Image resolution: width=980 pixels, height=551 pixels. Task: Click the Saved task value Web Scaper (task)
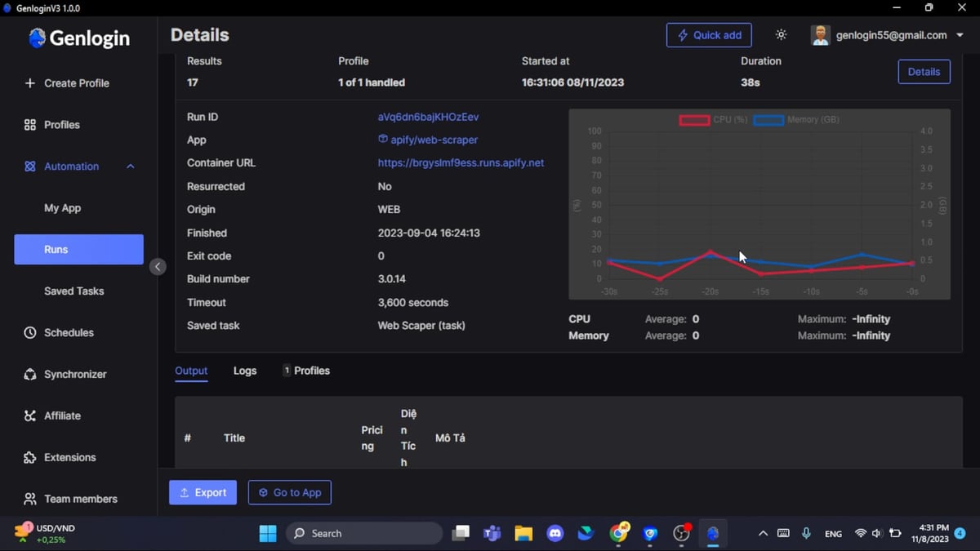421,326
